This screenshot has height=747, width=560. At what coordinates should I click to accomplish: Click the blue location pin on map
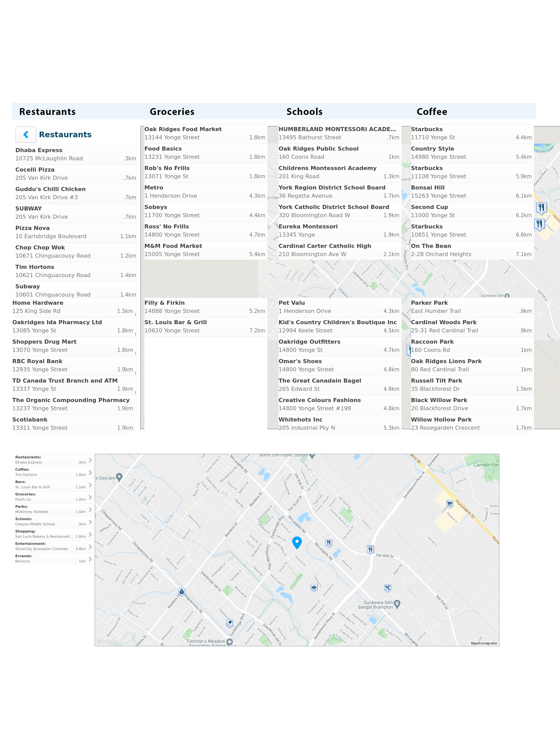pyautogui.click(x=297, y=542)
